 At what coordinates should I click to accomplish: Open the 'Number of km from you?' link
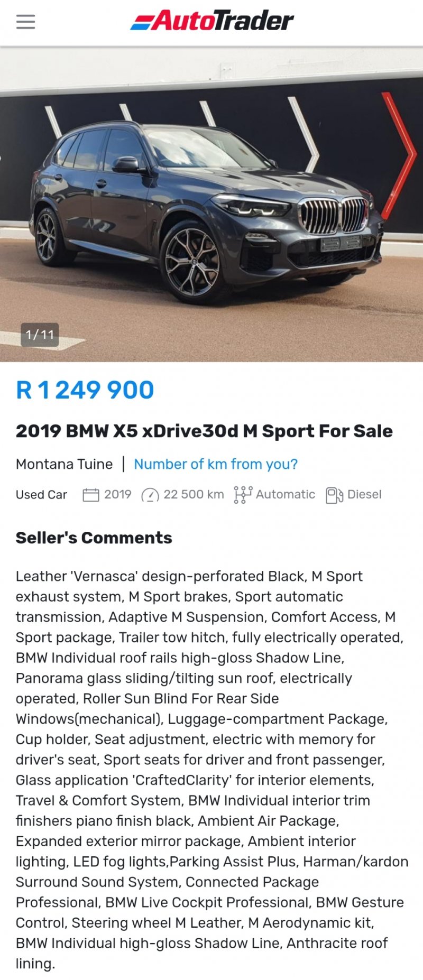(x=216, y=464)
